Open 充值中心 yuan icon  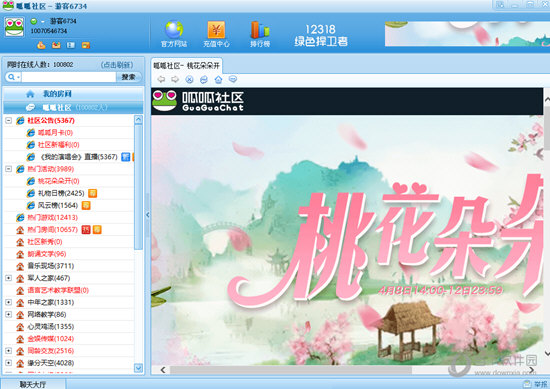tap(216, 34)
